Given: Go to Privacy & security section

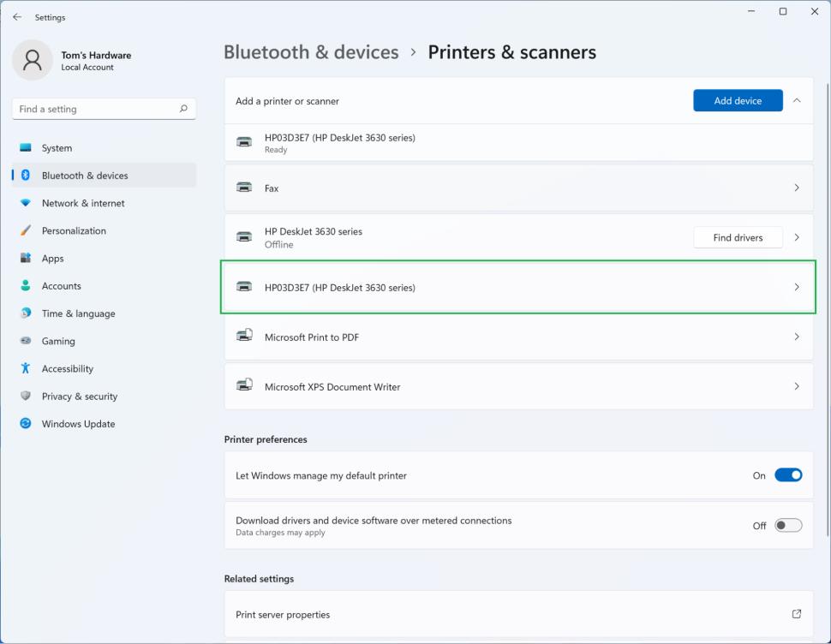Looking at the screenshot, I should [80, 397].
